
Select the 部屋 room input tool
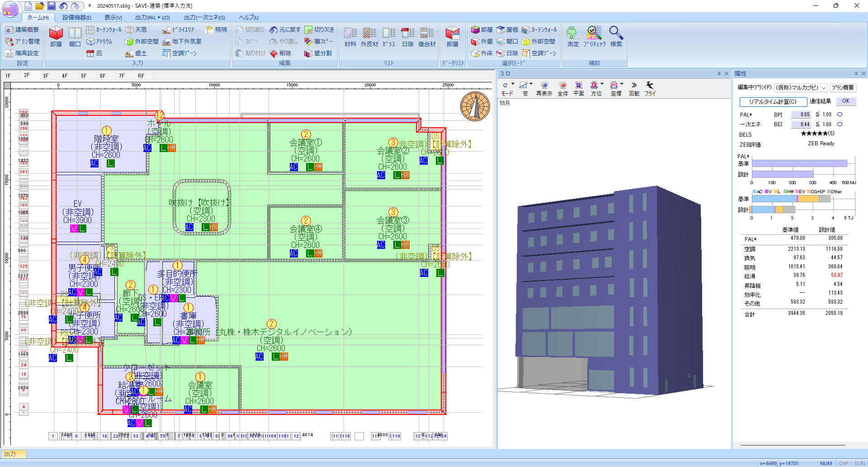point(56,37)
